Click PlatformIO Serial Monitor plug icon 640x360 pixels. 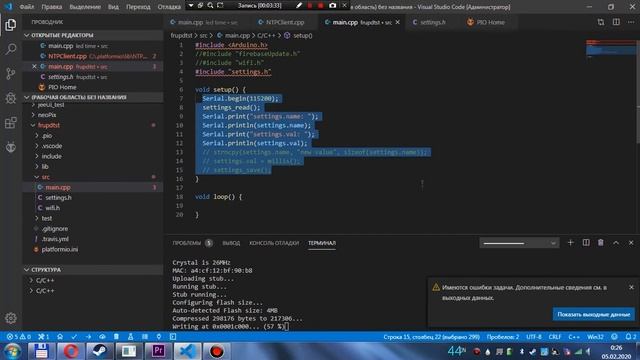[159, 337]
